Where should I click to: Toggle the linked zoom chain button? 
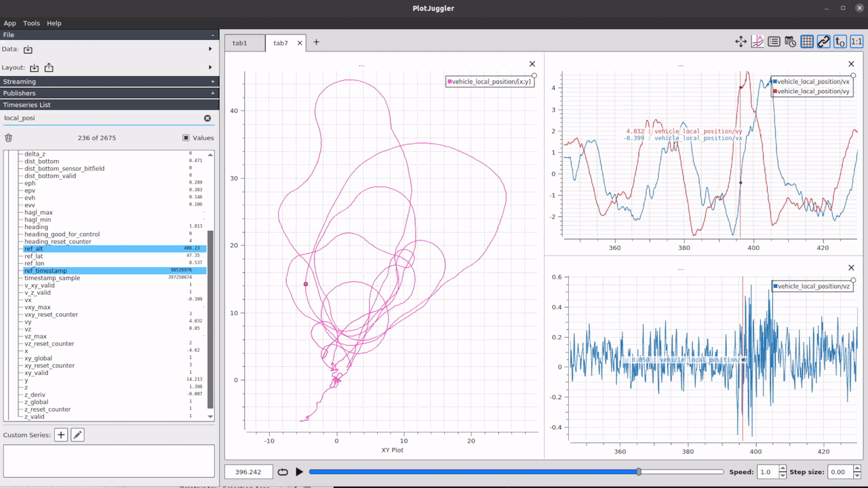823,42
